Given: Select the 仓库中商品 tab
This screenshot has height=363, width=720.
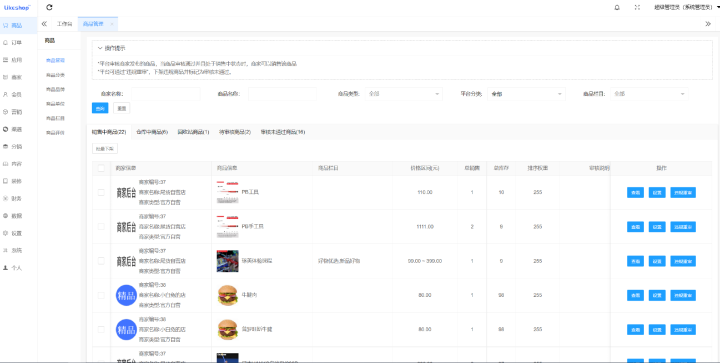Looking at the screenshot, I should click(152, 132).
